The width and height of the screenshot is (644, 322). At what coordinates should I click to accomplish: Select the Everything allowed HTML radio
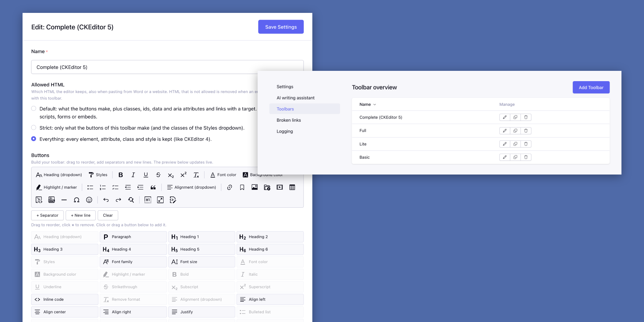click(x=33, y=139)
